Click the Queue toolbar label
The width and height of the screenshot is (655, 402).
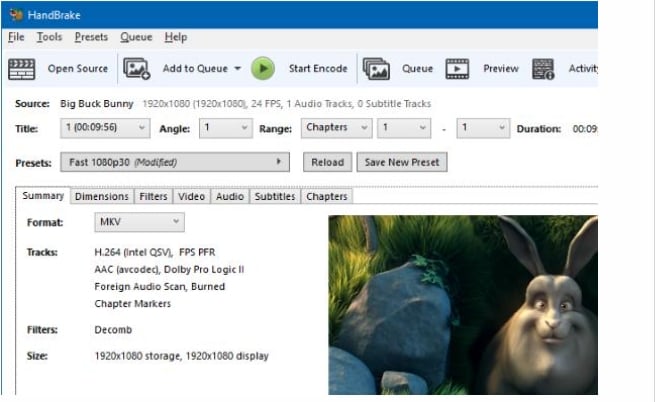click(417, 69)
